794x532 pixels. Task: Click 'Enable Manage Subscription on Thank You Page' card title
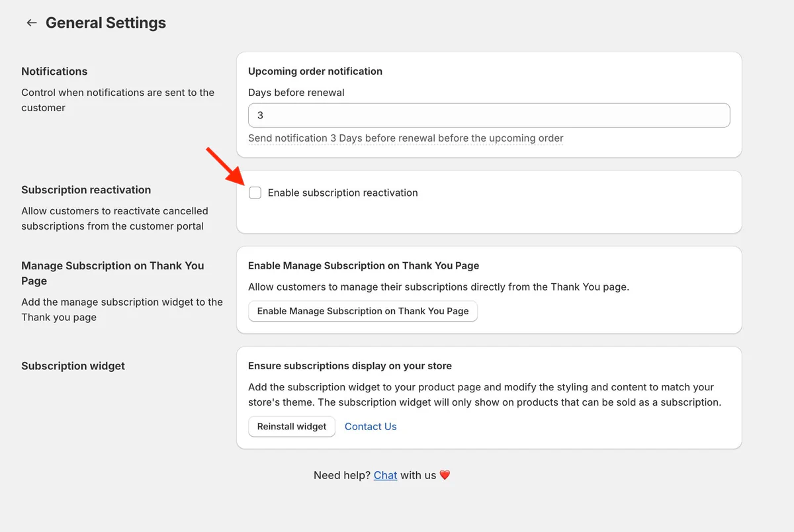point(363,265)
